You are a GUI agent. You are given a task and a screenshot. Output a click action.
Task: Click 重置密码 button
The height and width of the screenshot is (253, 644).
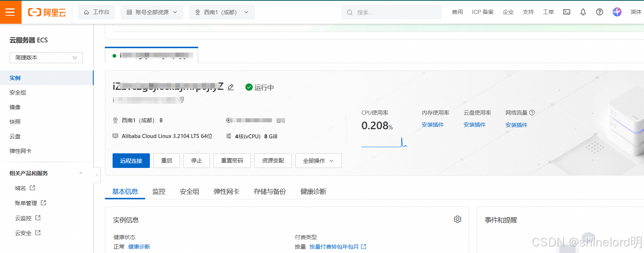click(232, 161)
